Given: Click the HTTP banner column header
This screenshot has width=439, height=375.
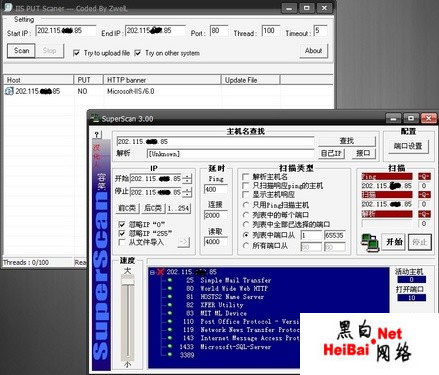Looking at the screenshot, I should [x=162, y=80].
